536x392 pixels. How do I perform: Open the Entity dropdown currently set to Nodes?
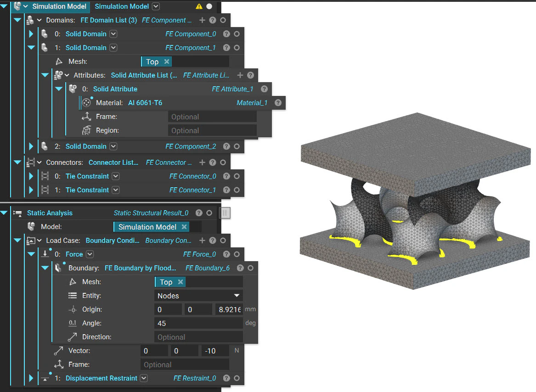pos(198,295)
